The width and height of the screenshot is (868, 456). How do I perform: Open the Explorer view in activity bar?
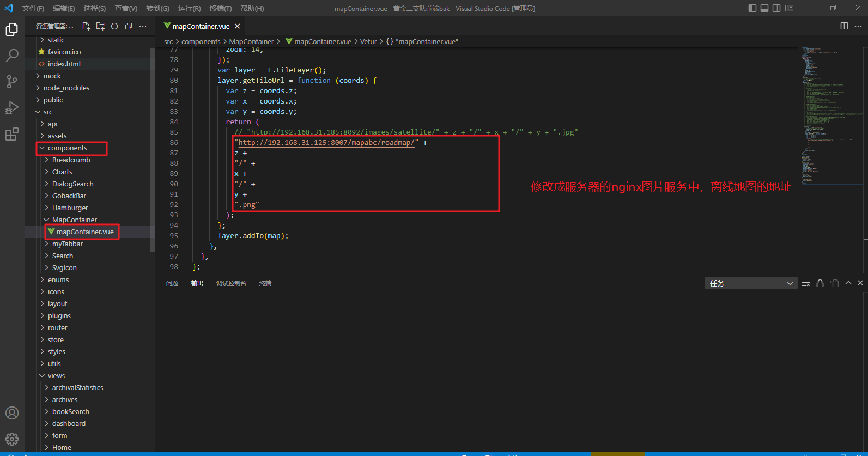(12, 29)
